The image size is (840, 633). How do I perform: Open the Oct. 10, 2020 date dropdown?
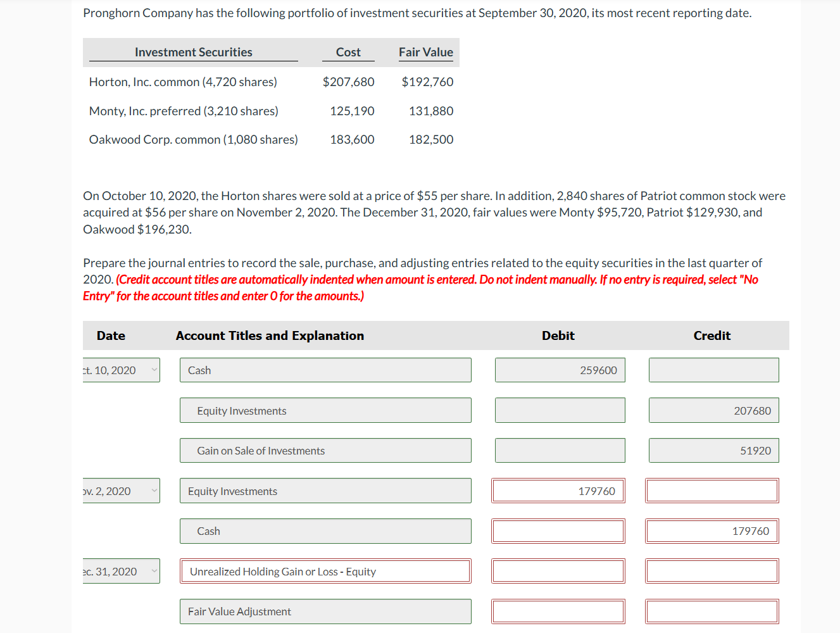121,370
